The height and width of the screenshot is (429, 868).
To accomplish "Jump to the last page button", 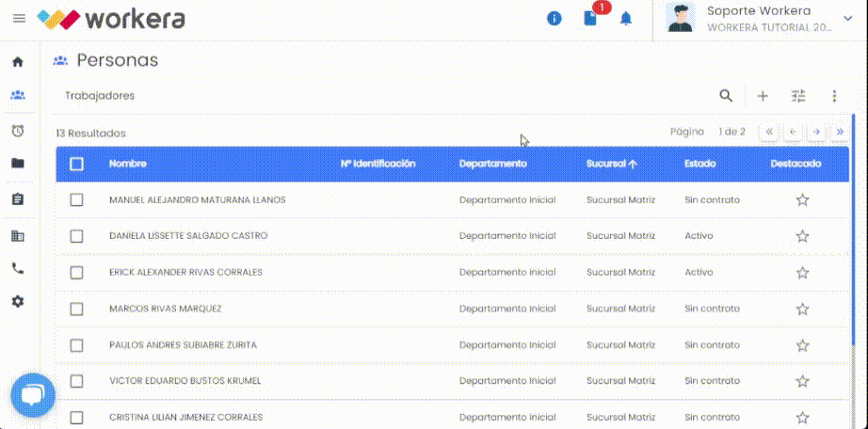I will (840, 132).
